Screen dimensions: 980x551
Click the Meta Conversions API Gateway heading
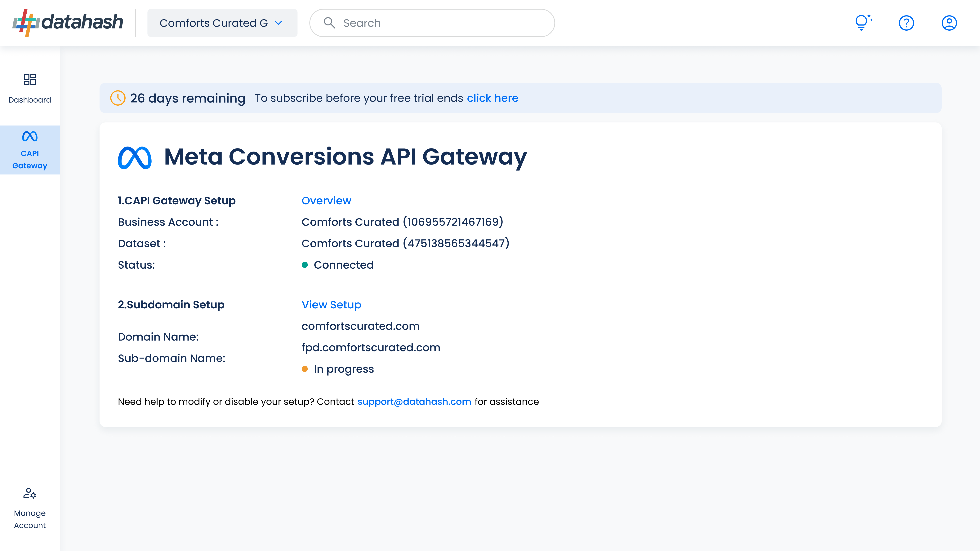click(345, 157)
